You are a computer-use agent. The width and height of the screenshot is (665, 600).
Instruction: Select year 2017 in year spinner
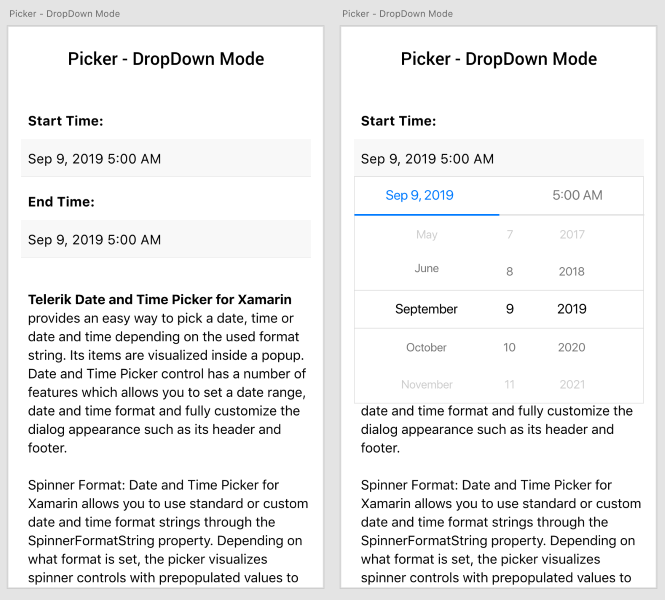click(x=572, y=234)
